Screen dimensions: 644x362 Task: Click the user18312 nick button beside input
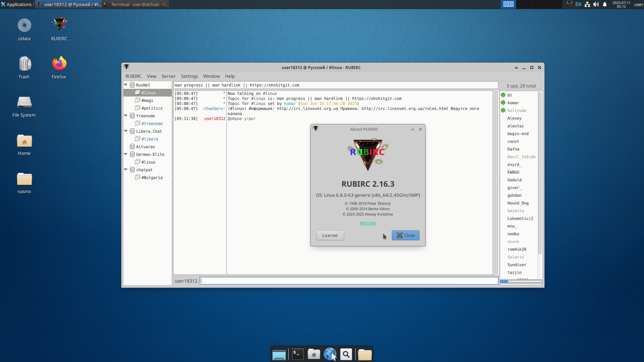coord(186,281)
